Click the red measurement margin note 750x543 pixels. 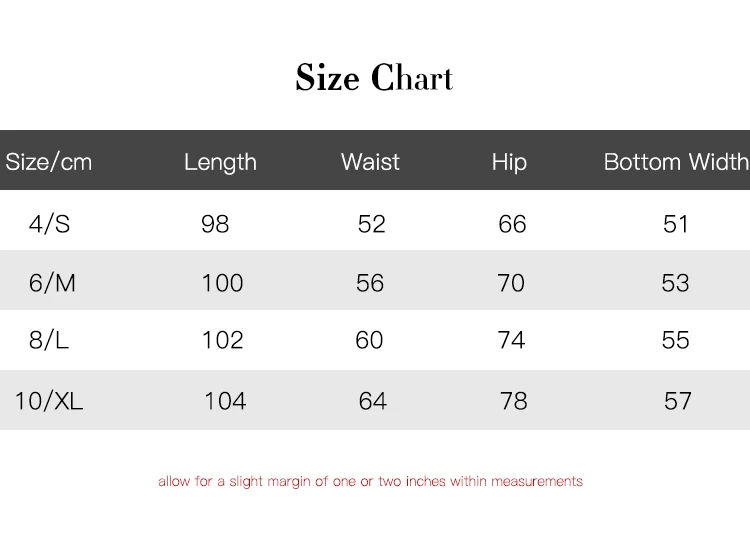(x=370, y=482)
